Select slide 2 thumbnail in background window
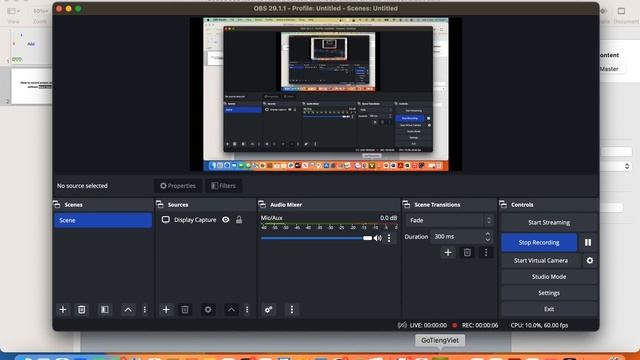Viewport: 640px width, 360px height. pos(32,86)
